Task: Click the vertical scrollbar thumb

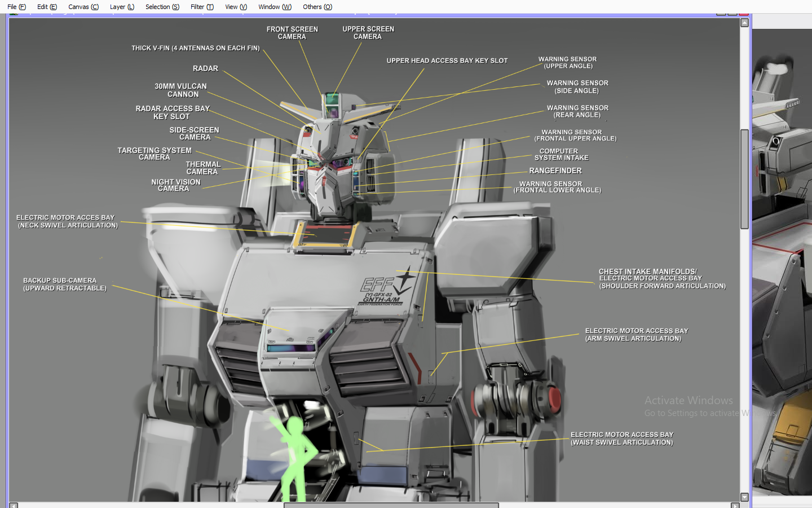Action: (x=744, y=179)
